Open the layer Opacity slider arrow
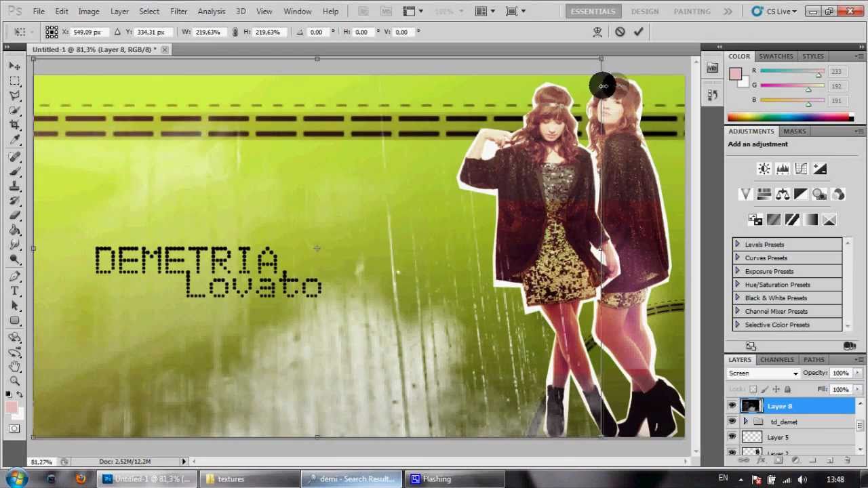Viewport: 868px width, 488px height. coord(858,373)
